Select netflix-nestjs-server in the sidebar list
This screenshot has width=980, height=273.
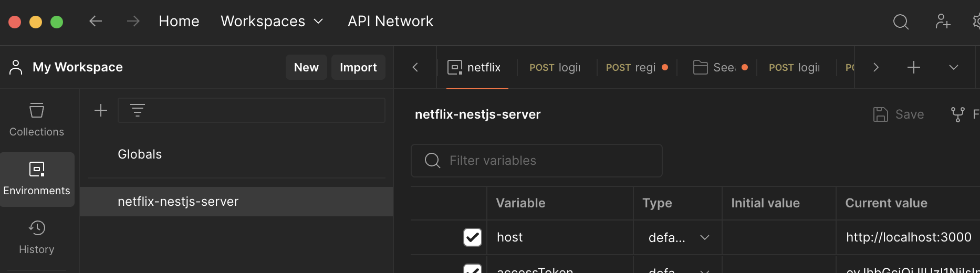(x=236, y=202)
